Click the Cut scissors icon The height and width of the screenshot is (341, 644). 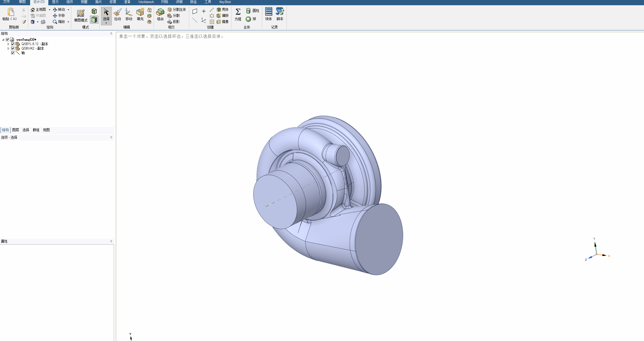[24, 10]
